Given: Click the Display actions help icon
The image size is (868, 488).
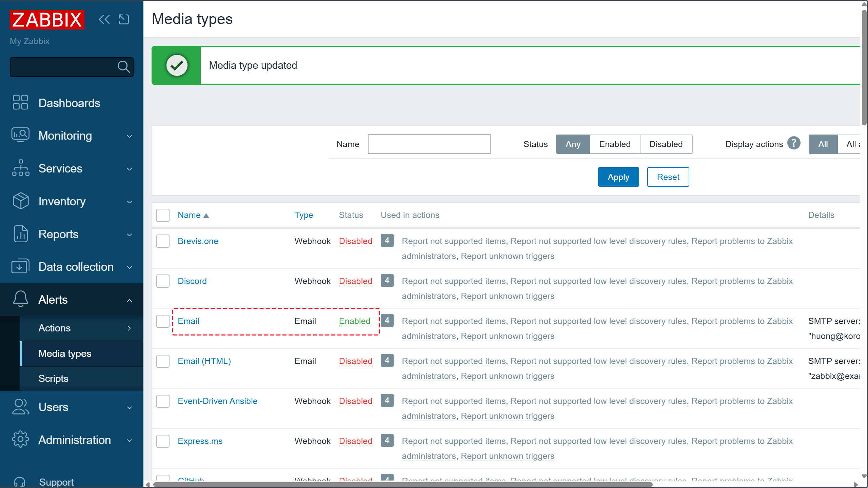Looking at the screenshot, I should tap(794, 143).
